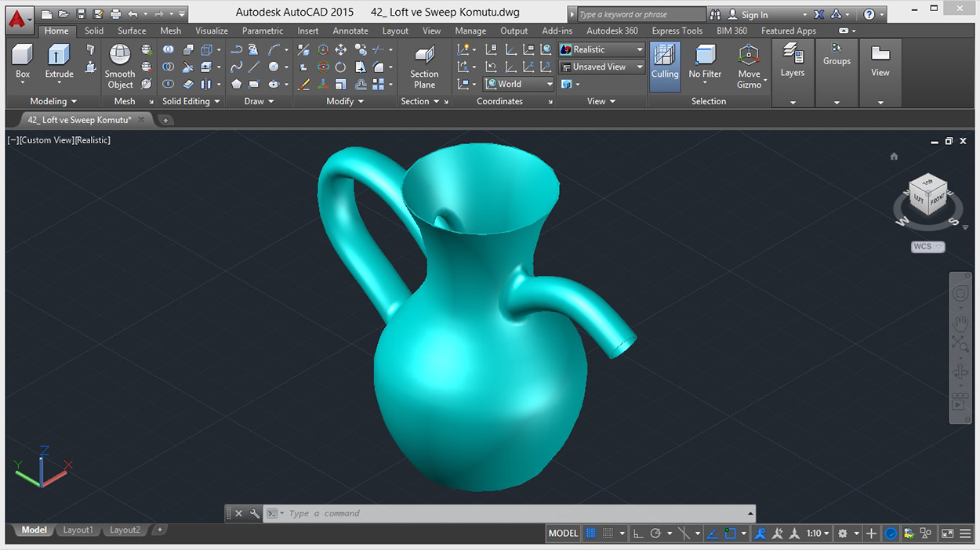Open the WCS dropdown below ViewCube

point(928,247)
